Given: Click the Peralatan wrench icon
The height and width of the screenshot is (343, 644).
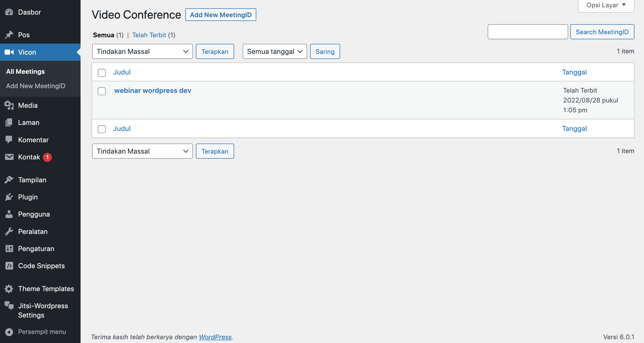Looking at the screenshot, I should (9, 231).
